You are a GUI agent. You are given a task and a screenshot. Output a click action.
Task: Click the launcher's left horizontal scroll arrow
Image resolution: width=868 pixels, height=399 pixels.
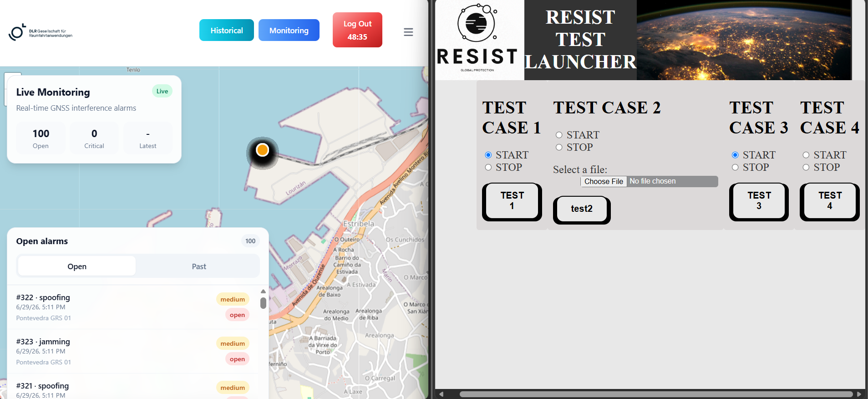[x=441, y=394]
